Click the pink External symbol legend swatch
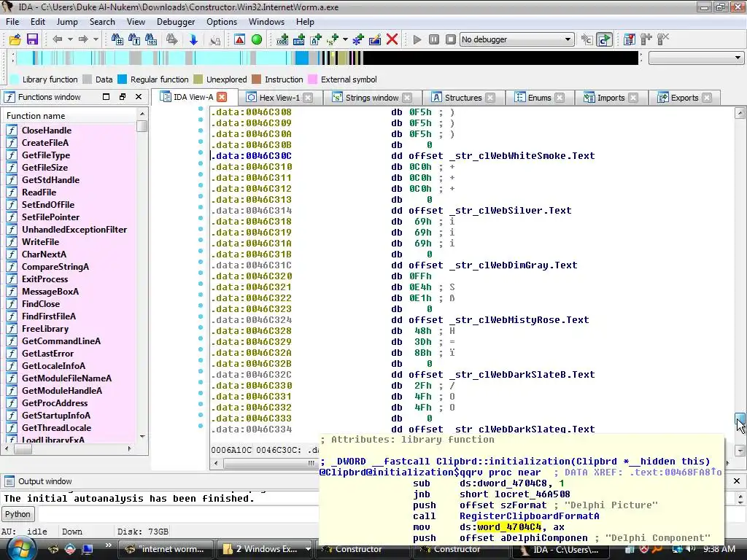 (x=313, y=79)
